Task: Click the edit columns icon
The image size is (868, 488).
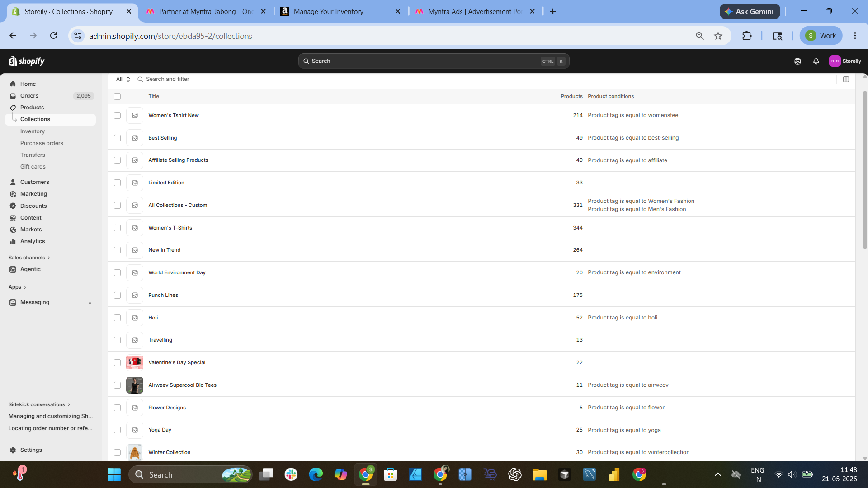Action: pos(846,79)
